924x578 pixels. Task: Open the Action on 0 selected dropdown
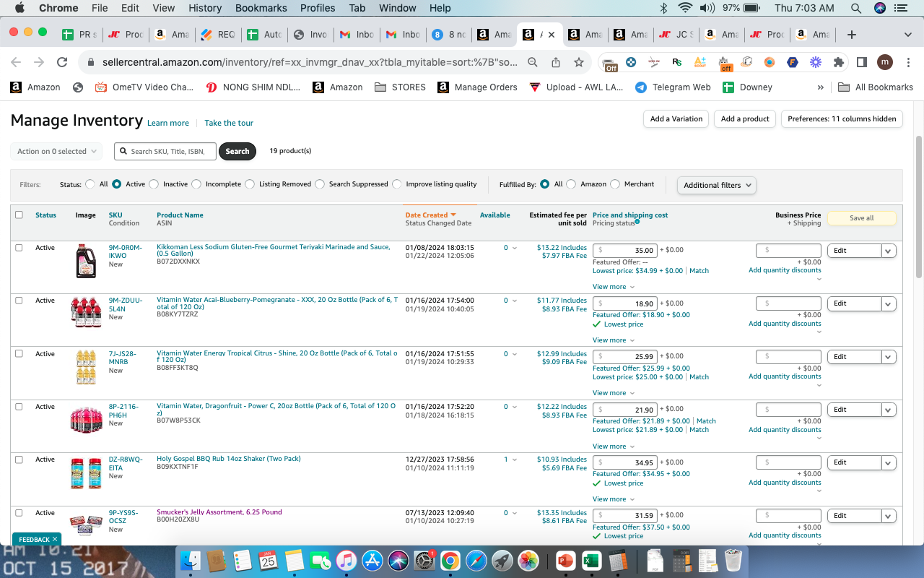click(x=56, y=151)
